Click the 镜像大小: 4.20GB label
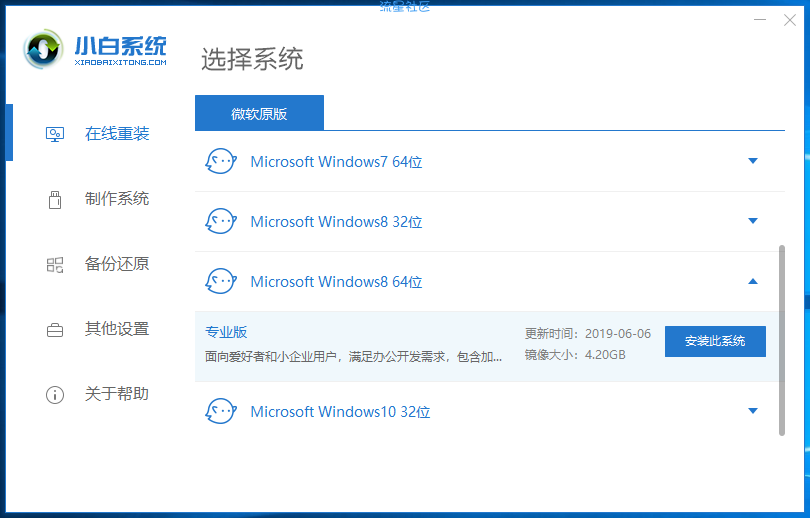The height and width of the screenshot is (518, 810). coord(575,355)
